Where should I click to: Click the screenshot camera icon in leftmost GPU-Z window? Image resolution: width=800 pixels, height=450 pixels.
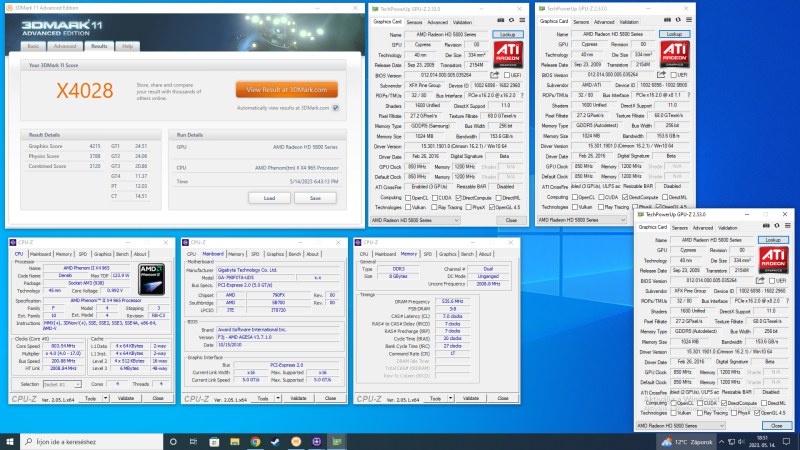[501, 20]
